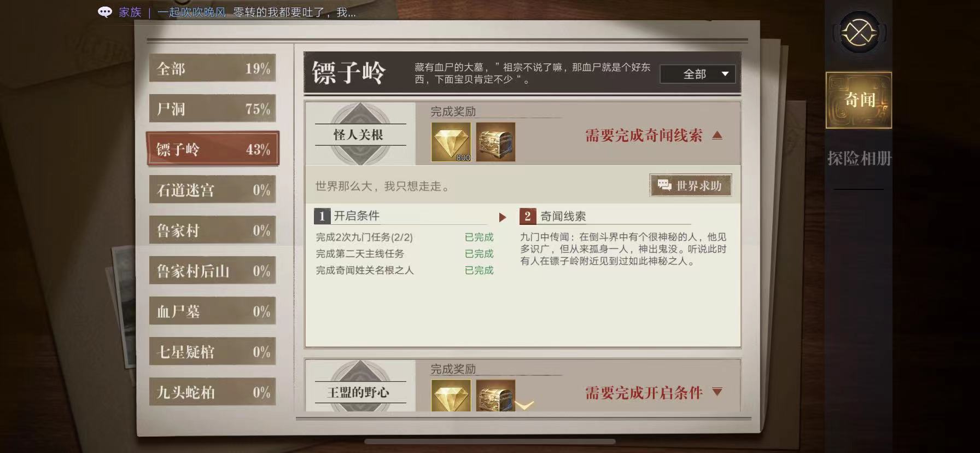Tap the diamond reward icon for 王盟的野心
This screenshot has height=453, width=980.
(451, 396)
